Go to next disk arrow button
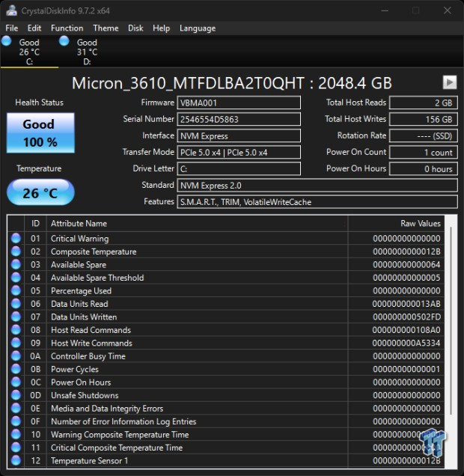The image size is (464, 476). (x=450, y=82)
